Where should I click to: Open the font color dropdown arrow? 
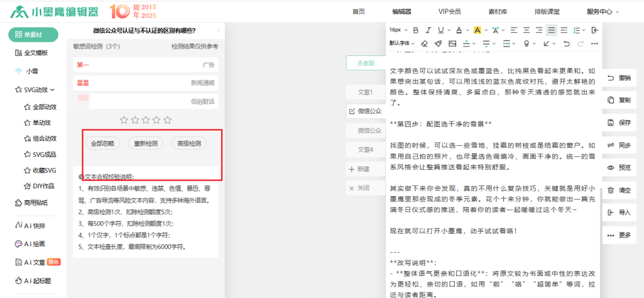(466, 30)
